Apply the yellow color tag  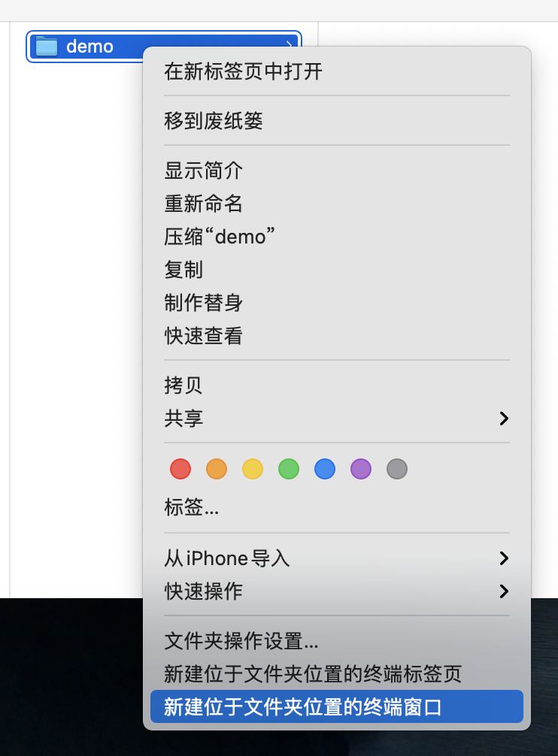click(x=253, y=470)
